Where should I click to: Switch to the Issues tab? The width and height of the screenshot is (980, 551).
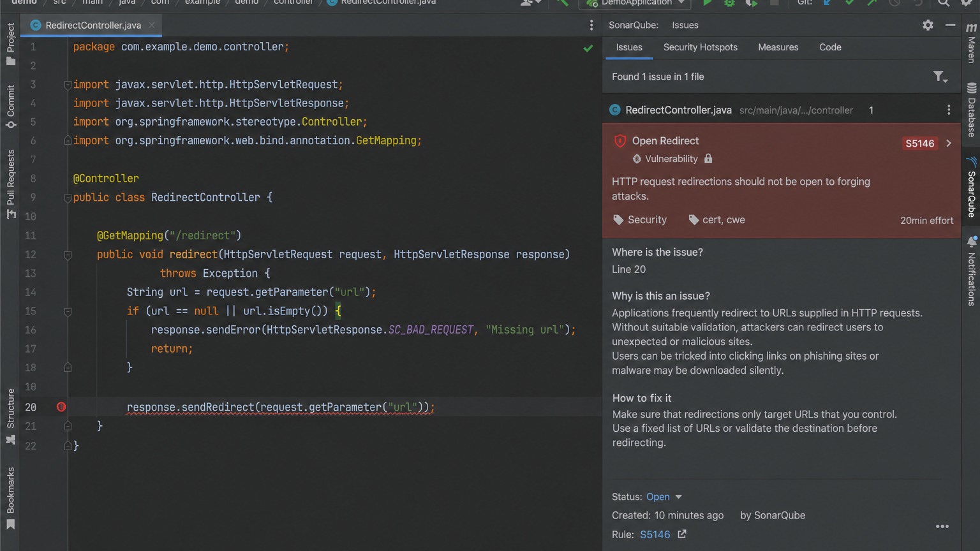pyautogui.click(x=629, y=47)
